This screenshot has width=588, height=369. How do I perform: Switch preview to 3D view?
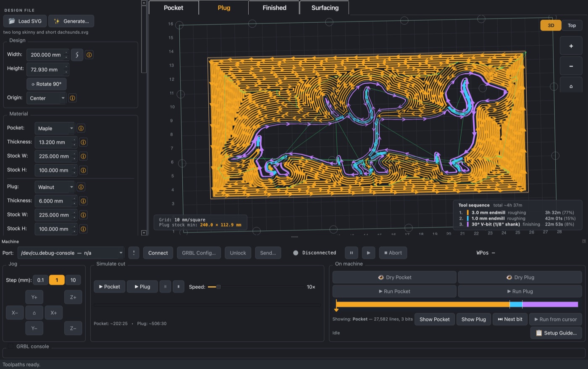pos(551,25)
